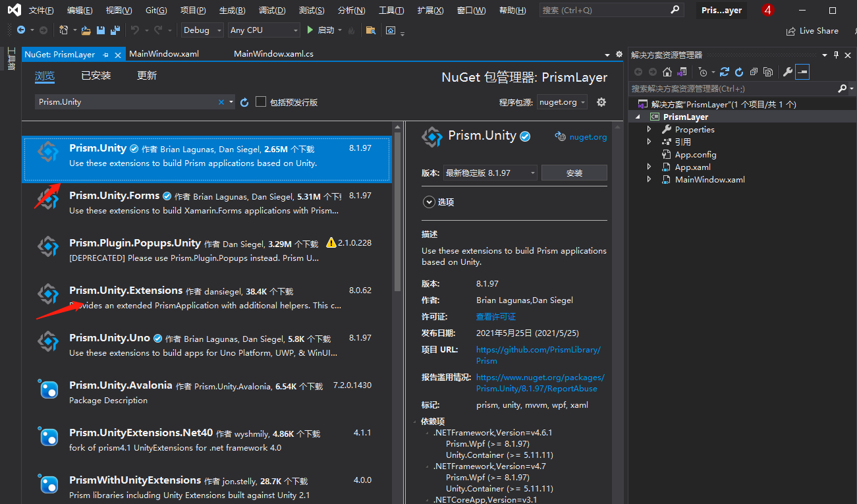Open the nuget.org link for Prism.Unity
This screenshot has height=504, width=857.
[588, 137]
